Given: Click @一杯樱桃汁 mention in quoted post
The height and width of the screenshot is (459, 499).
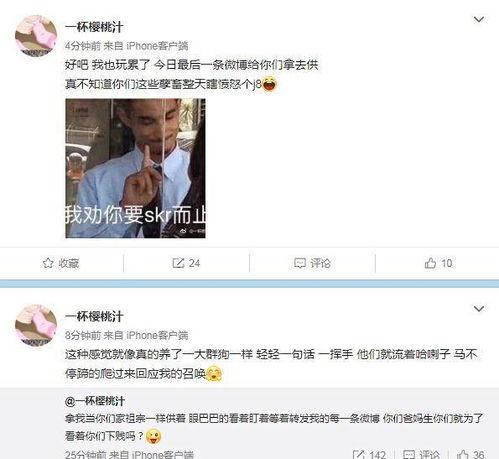Looking at the screenshot, I should pos(95,401).
